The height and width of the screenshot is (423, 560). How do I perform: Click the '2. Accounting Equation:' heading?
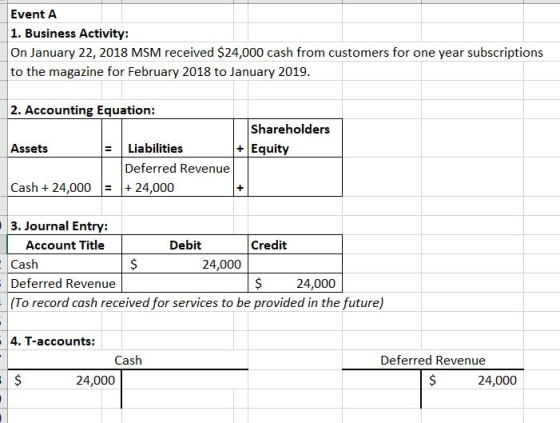(x=82, y=110)
